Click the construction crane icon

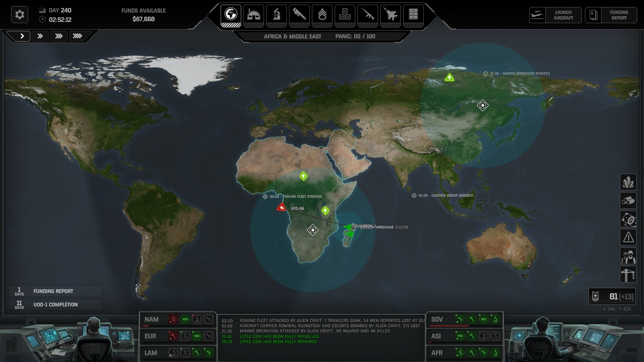point(628,274)
